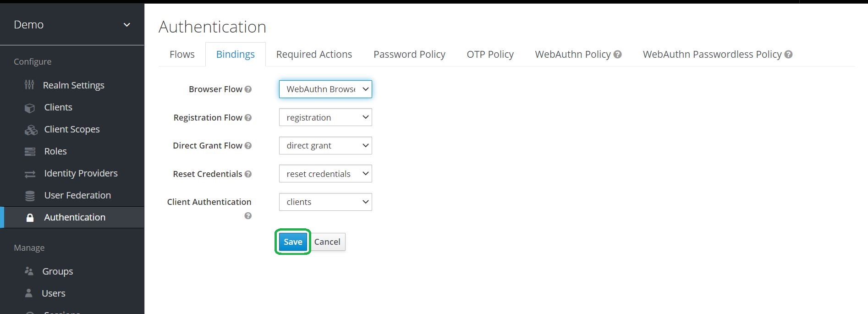868x314 pixels.
Task: Click the User Federation database icon
Action: (x=30, y=196)
